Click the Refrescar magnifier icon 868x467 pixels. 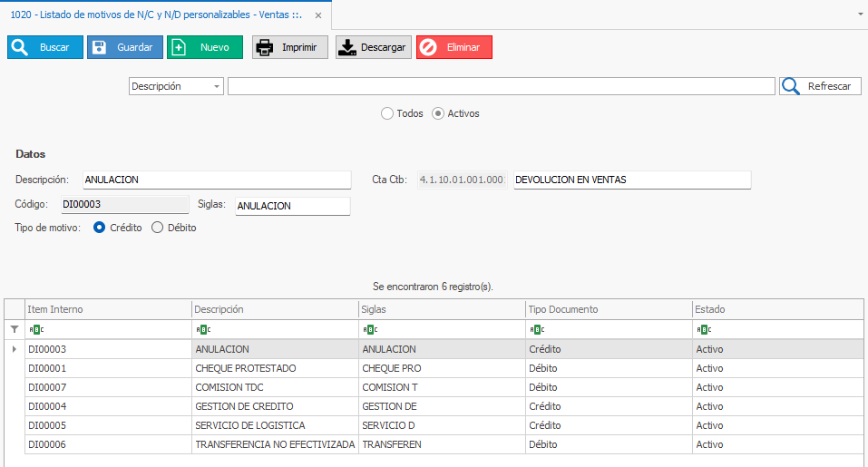pos(791,86)
